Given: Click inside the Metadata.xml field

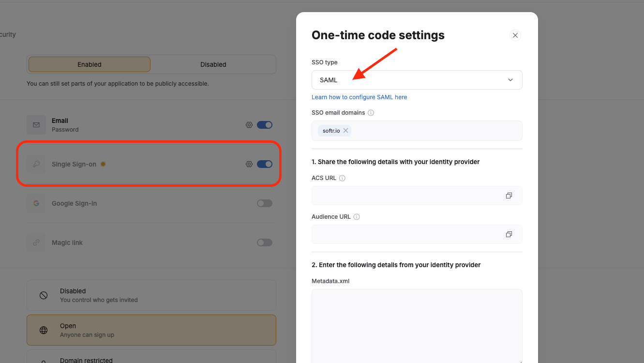Looking at the screenshot, I should [417, 324].
